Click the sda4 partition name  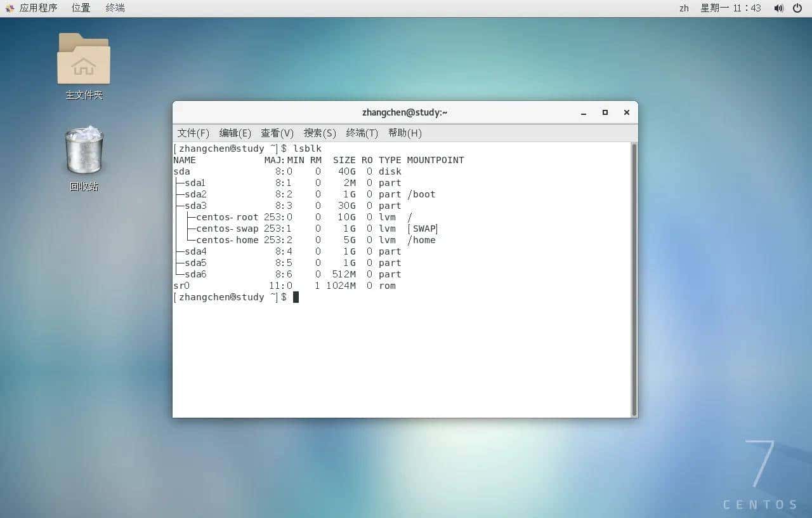point(195,251)
